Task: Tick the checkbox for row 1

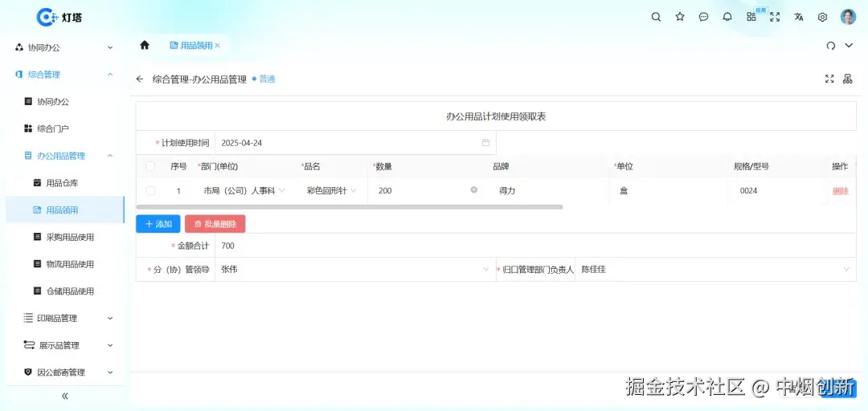Action: [x=150, y=191]
